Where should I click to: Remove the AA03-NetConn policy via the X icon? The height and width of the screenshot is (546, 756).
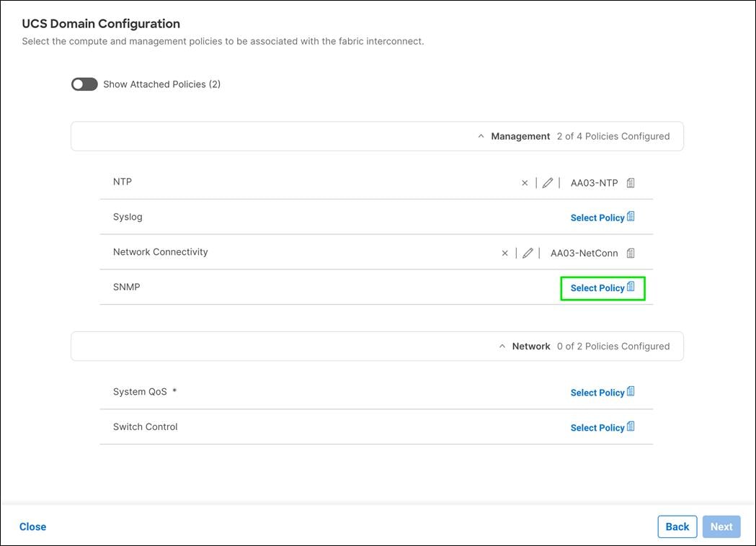click(504, 253)
